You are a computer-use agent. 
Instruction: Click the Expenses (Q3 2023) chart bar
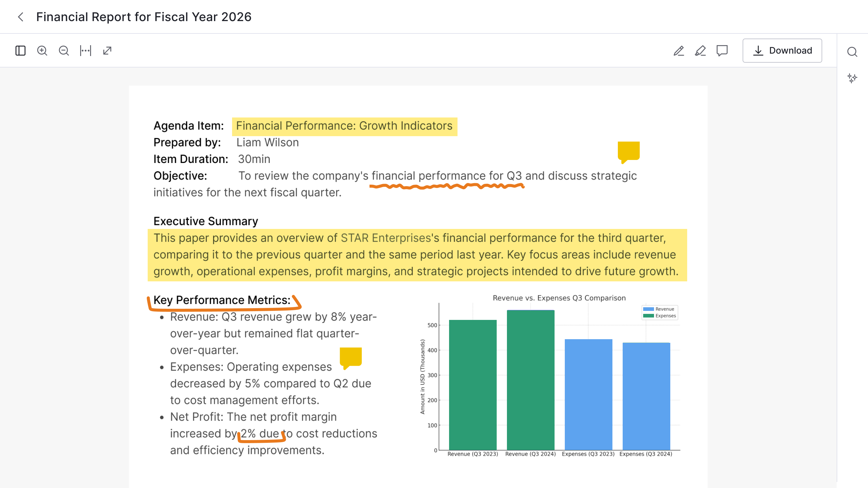(588, 394)
